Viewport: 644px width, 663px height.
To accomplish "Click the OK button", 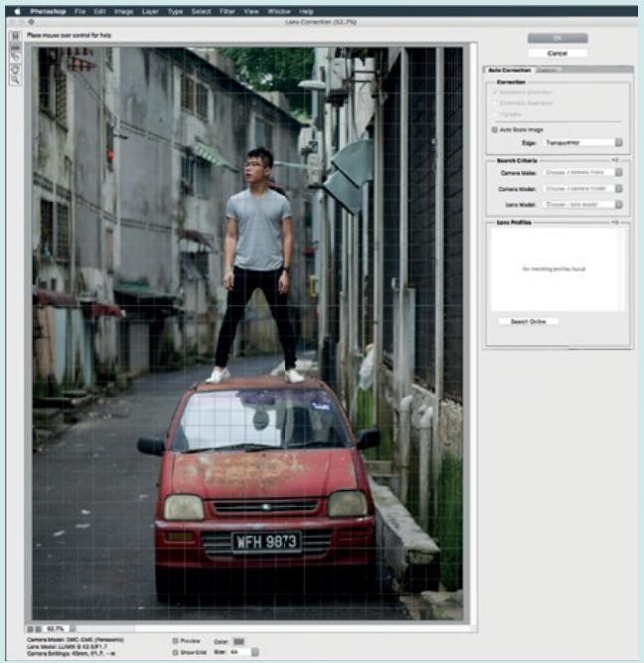I will (x=558, y=38).
